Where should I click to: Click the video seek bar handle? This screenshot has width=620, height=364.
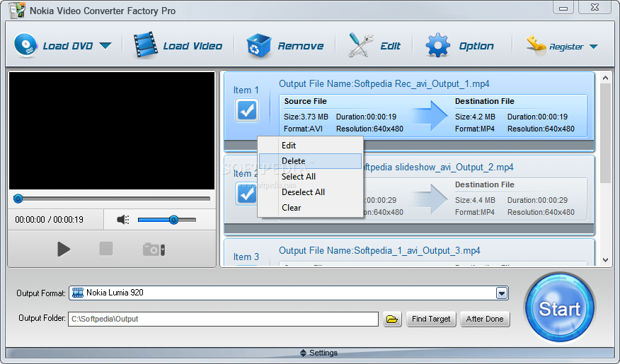tap(18, 199)
